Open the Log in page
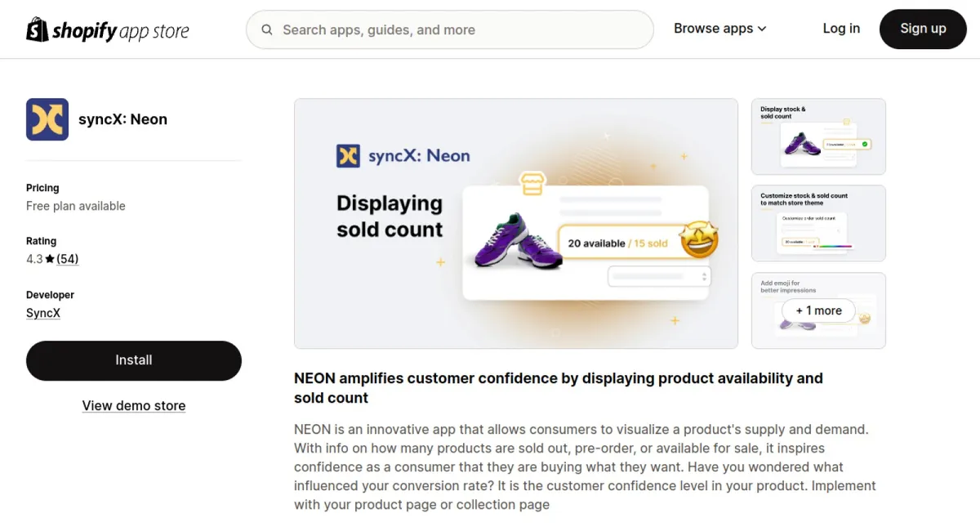Image resolution: width=980 pixels, height=531 pixels. [x=840, y=29]
